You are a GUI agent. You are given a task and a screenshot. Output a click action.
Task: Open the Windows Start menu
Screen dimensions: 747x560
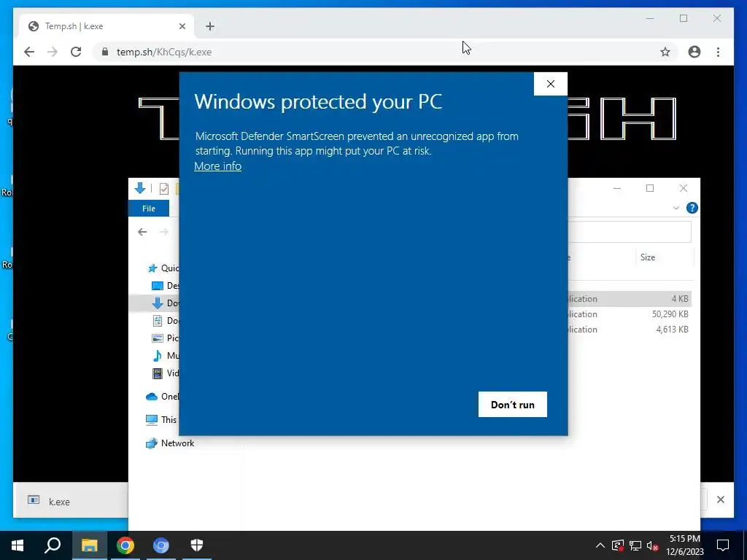click(x=18, y=545)
